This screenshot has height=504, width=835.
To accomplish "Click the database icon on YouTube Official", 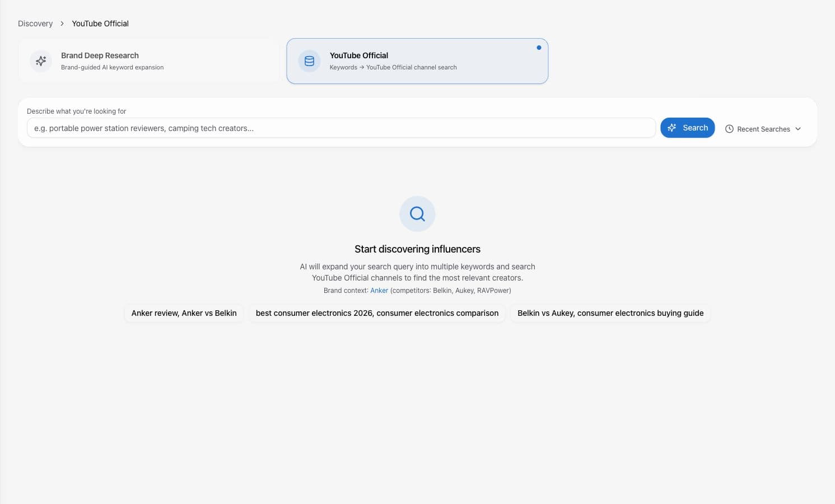I will pos(309,61).
